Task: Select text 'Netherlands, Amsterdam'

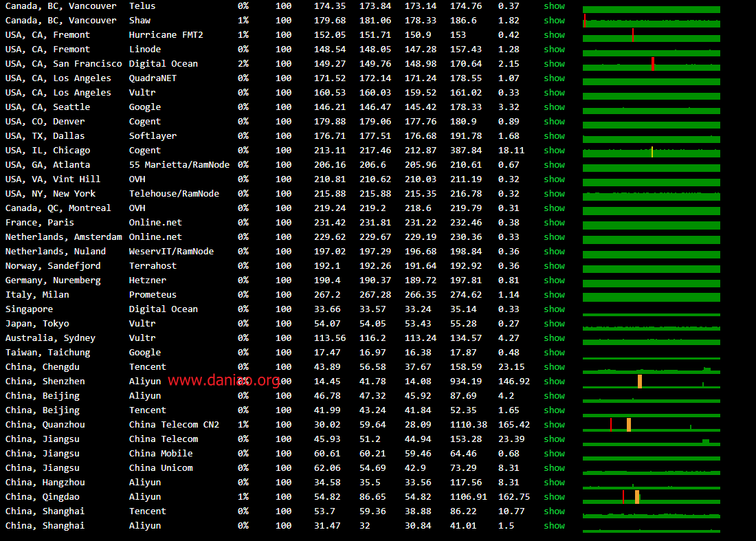Action: pyautogui.click(x=64, y=236)
